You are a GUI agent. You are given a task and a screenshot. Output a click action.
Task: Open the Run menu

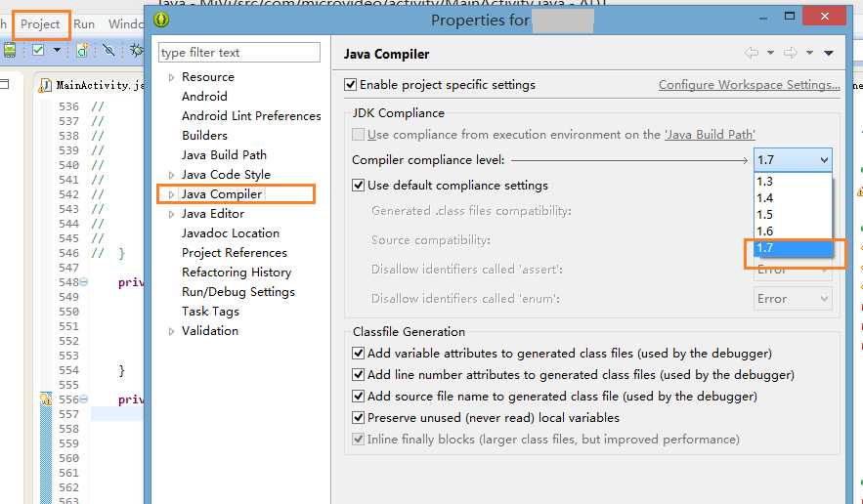point(84,24)
